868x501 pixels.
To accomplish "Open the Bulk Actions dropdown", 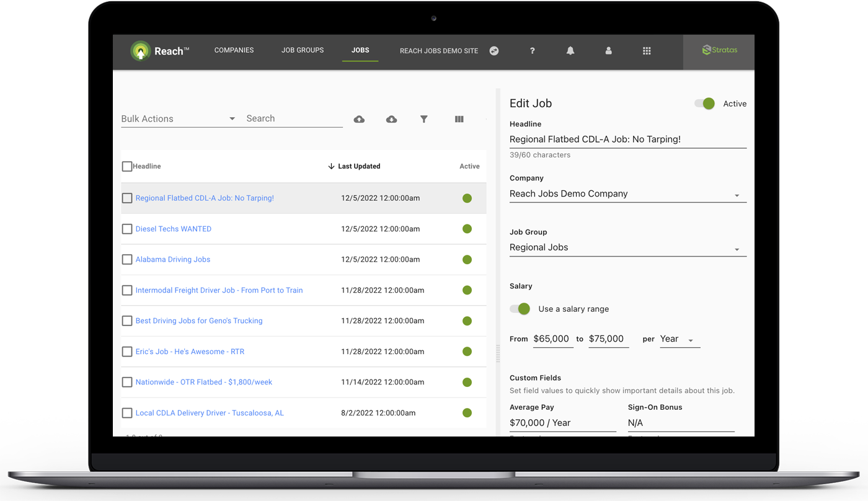I will tap(179, 119).
